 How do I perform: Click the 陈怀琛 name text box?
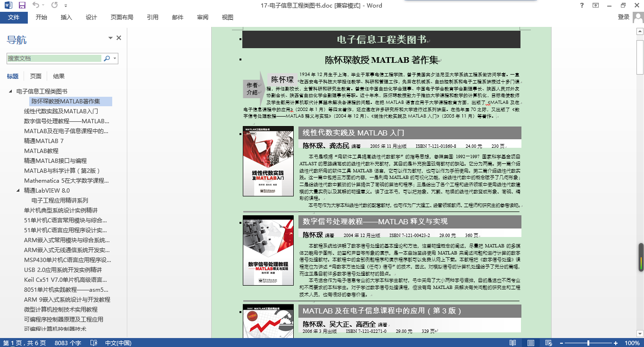pos(282,79)
